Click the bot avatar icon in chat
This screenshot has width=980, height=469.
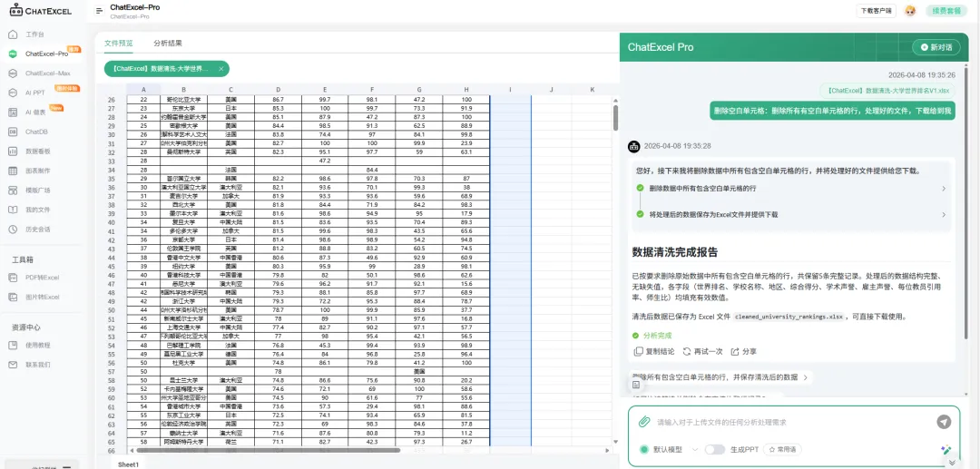634,146
